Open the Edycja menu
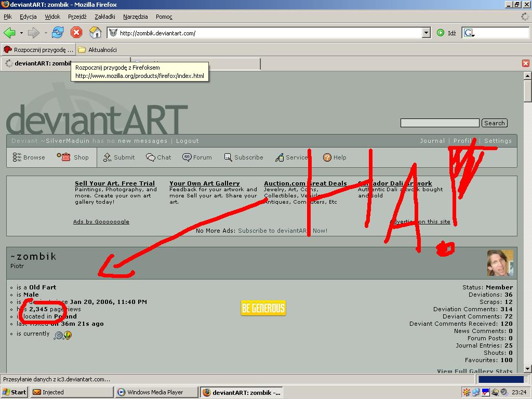This screenshot has width=532, height=399. point(28,17)
